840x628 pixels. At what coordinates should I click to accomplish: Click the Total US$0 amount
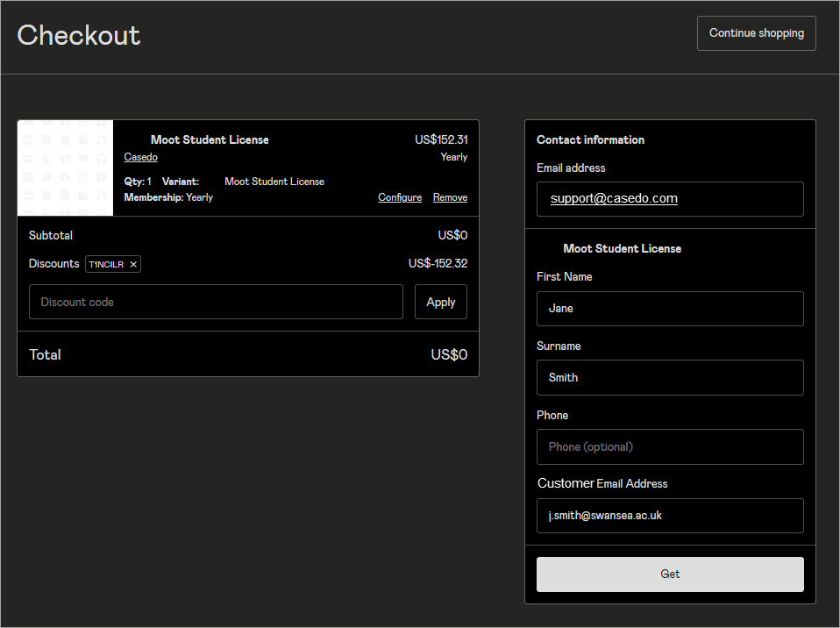point(449,354)
